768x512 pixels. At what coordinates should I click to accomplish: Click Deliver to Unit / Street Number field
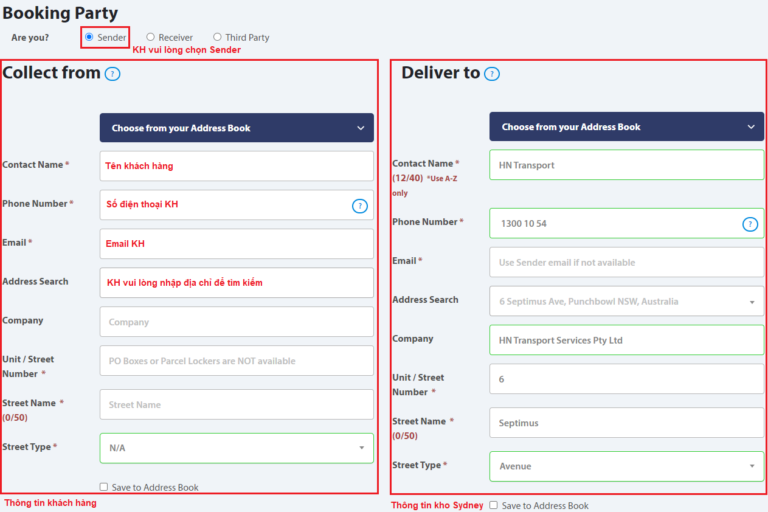(626, 379)
